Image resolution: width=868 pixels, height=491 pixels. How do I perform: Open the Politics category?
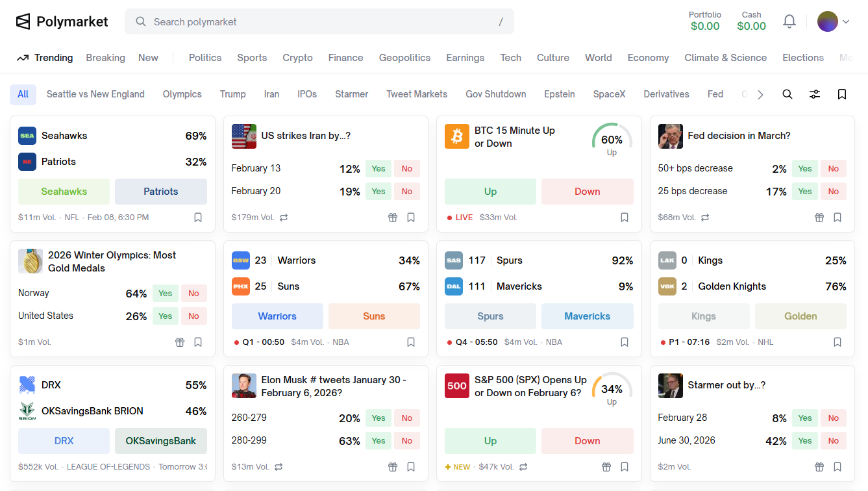(x=205, y=58)
